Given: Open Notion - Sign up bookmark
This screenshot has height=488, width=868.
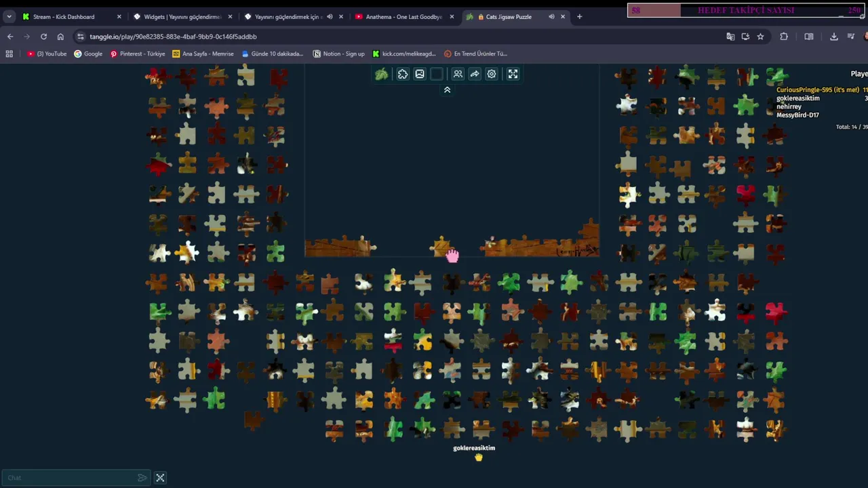Looking at the screenshot, I should [x=338, y=54].
